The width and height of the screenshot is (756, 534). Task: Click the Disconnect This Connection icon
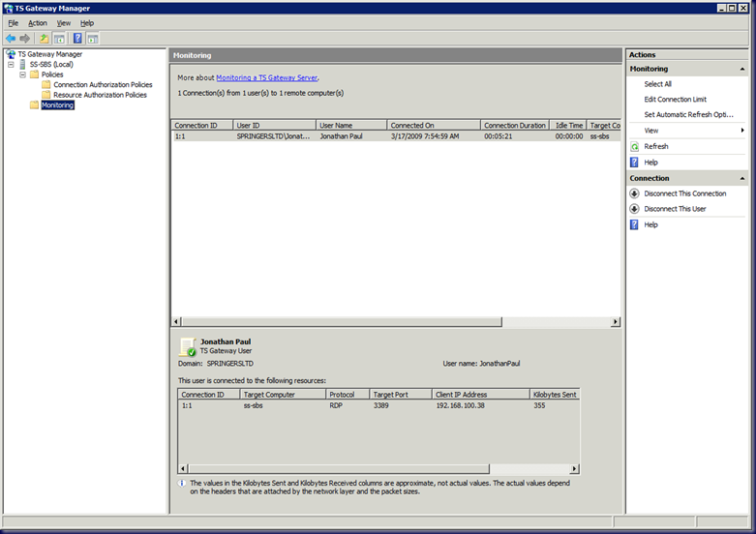tap(635, 193)
